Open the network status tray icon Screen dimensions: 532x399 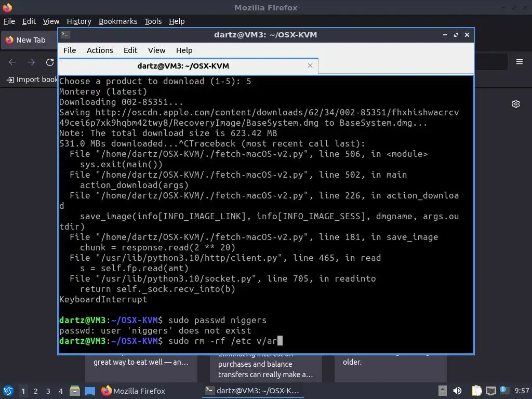click(490, 391)
